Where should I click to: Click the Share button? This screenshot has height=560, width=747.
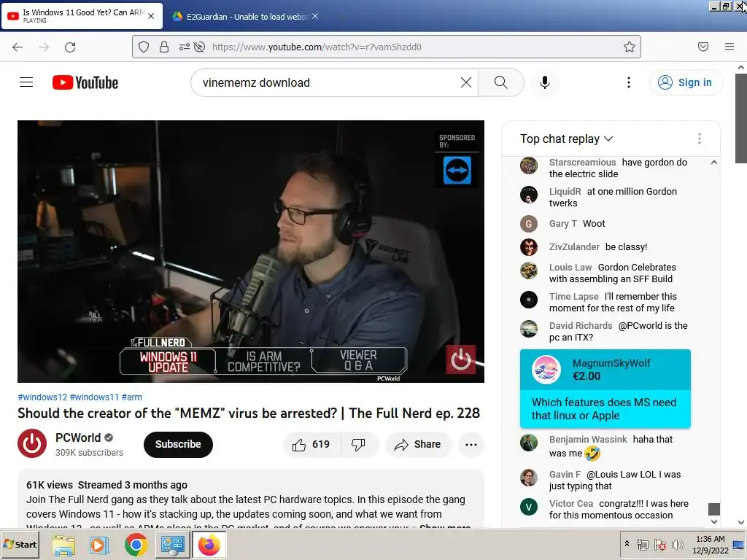tap(417, 444)
